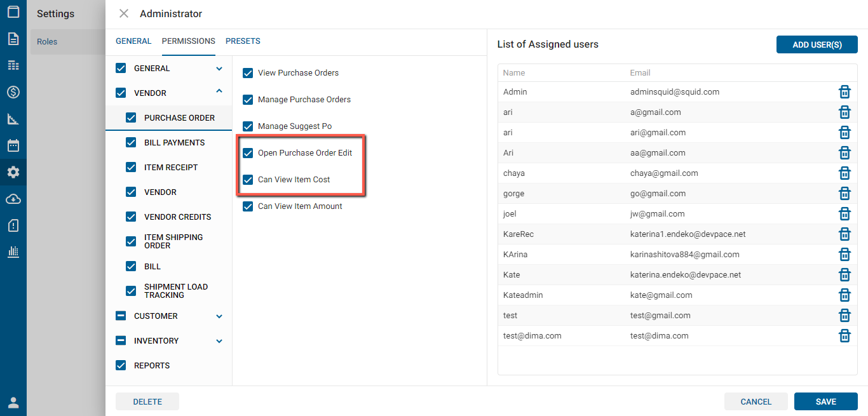Expand the Inventory permissions group

click(219, 341)
